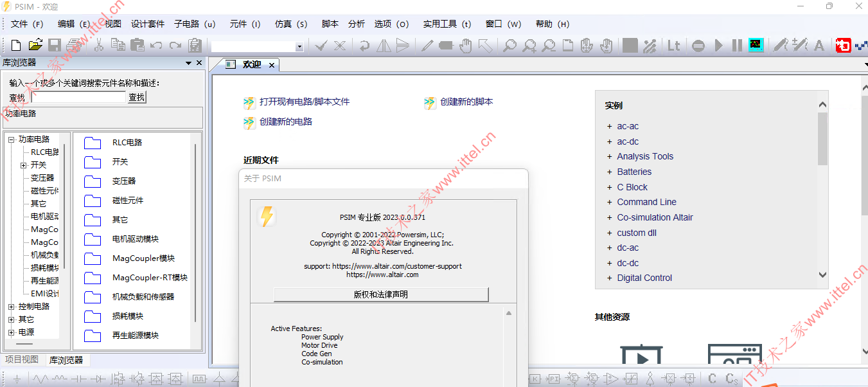Click the pause simulation icon
Screen dimensions: 868x387
(737, 45)
